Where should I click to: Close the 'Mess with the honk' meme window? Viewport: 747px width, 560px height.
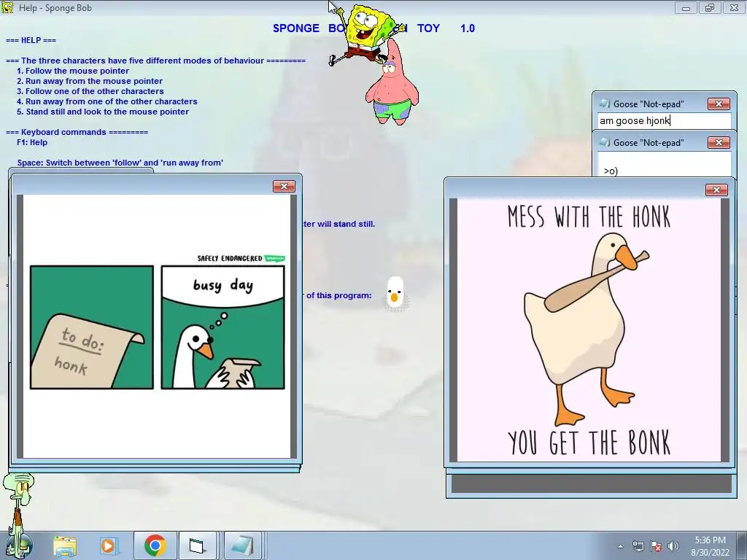click(x=716, y=190)
